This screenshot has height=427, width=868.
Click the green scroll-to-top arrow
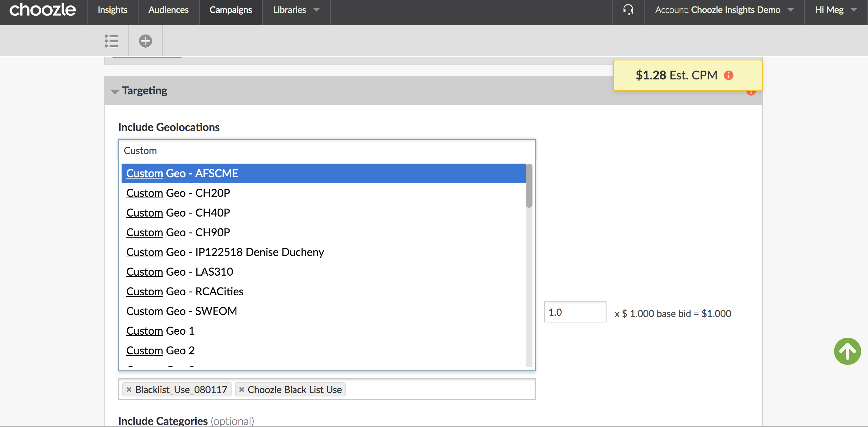pos(847,351)
